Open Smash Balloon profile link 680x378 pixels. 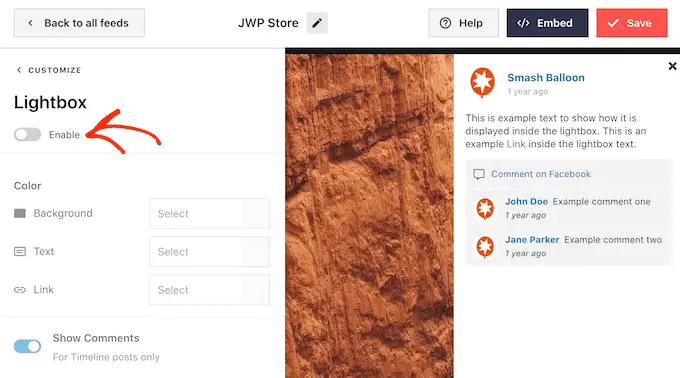(x=546, y=78)
